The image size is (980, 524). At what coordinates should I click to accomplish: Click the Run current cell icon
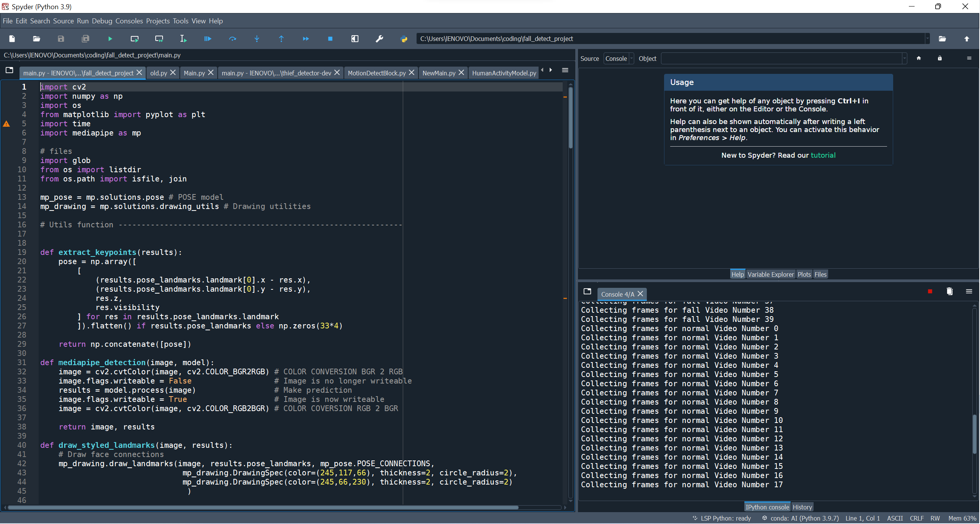coord(135,39)
